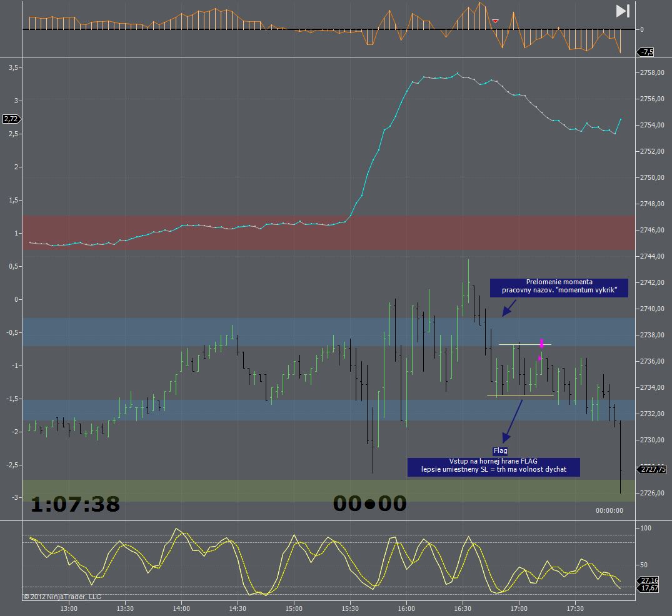This screenshot has width=672, height=616.
Task: Click the 2727,75 current price marker
Action: pos(653,469)
